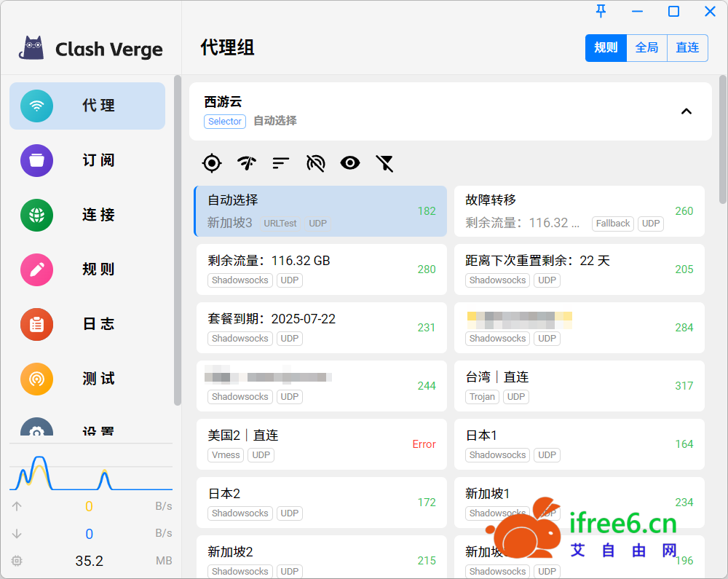This screenshot has height=579, width=728.
Task: Open the 日志 clipboard icon page
Action: [x=36, y=324]
